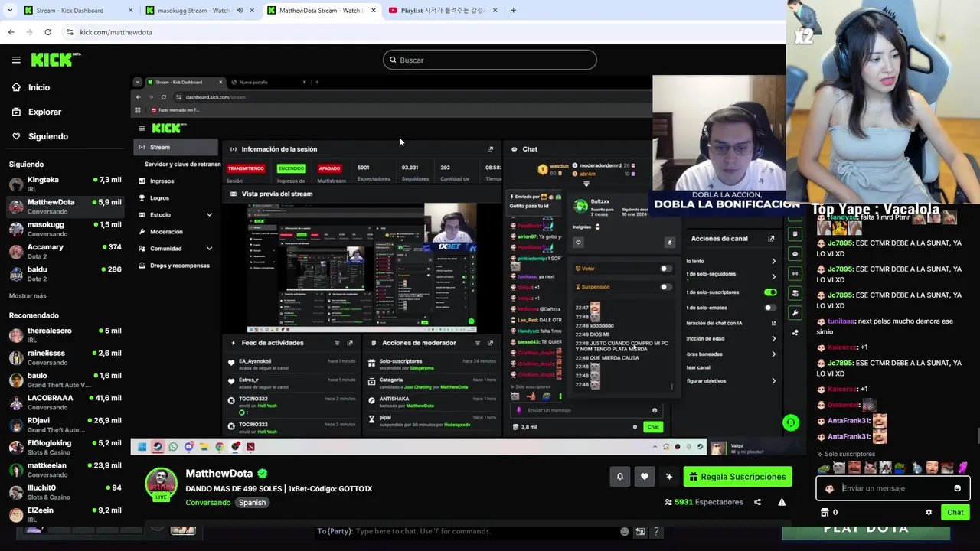Open masokugg channel in sidebar
980x551 pixels.
65,229
